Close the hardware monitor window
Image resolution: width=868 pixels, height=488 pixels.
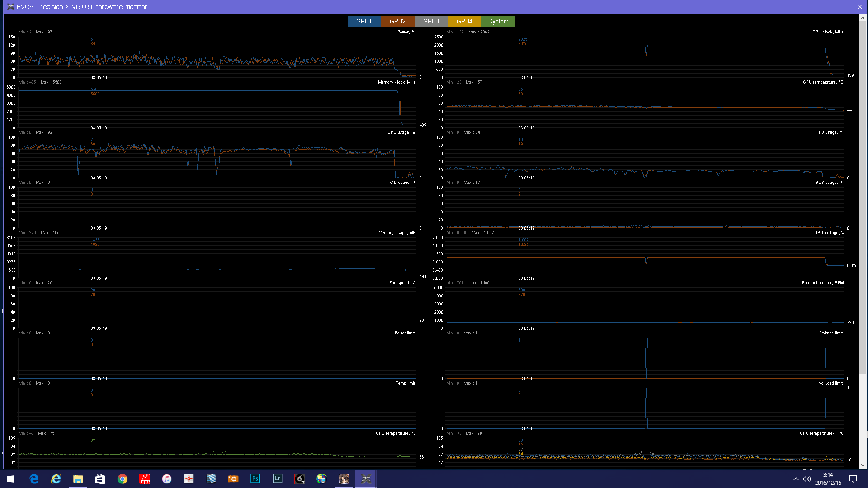859,7
